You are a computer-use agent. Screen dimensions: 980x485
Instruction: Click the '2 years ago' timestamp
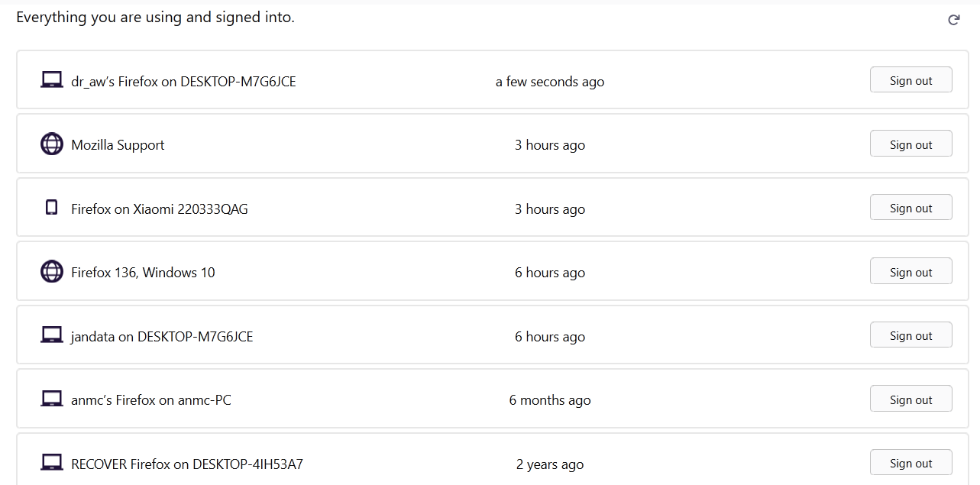[550, 464]
